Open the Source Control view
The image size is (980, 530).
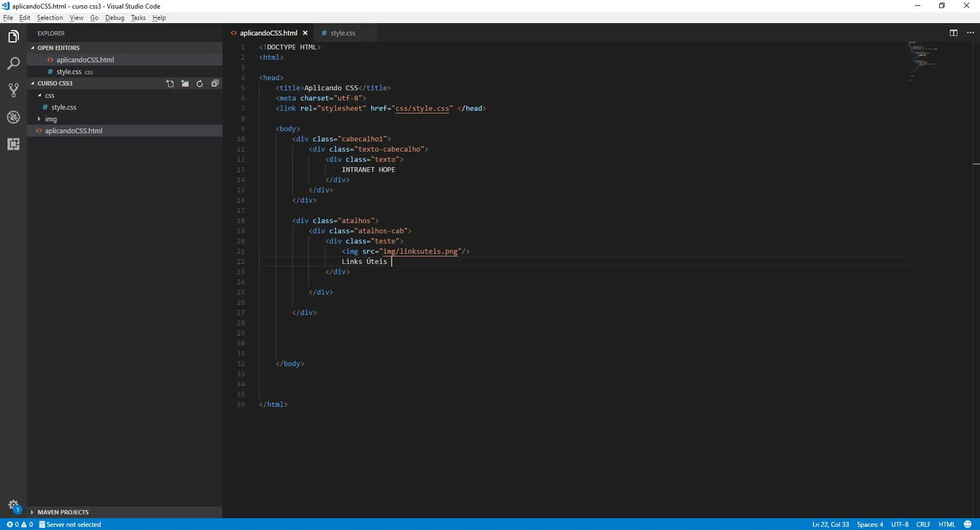[13, 90]
